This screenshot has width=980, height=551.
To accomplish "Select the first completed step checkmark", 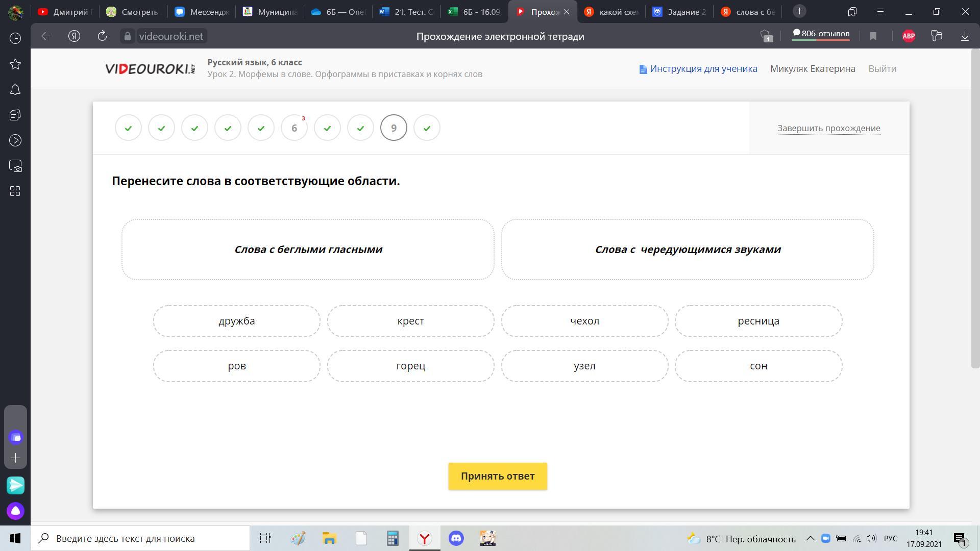I will coord(128,128).
